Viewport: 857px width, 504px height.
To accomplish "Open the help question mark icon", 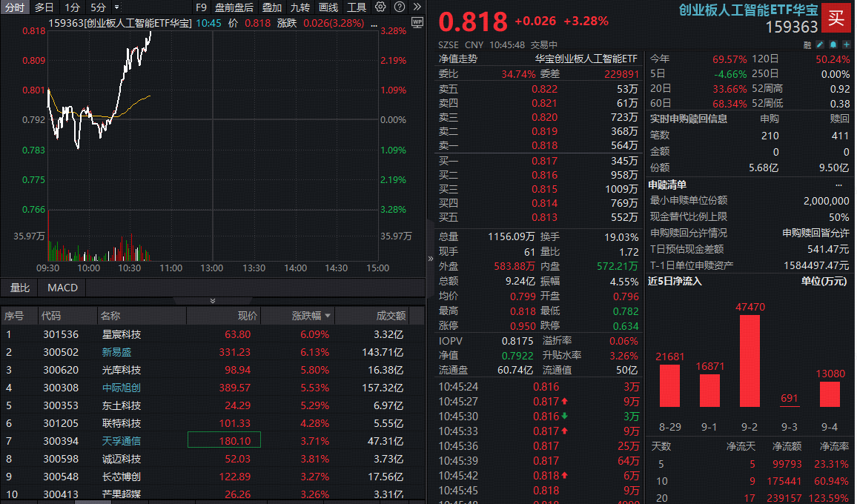I will coord(400,7).
